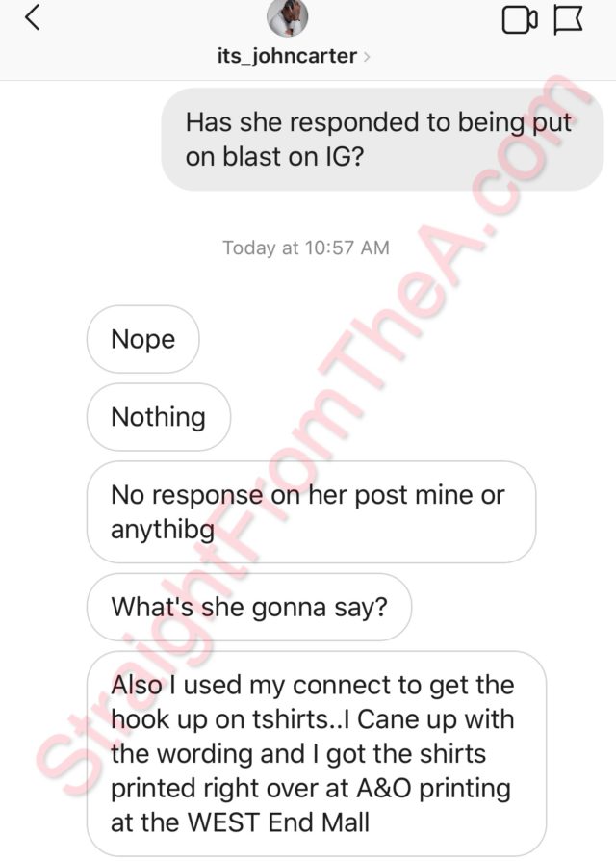The height and width of the screenshot is (861, 616).
Task: Select the 'Has she responded' sent message
Action: point(382,140)
